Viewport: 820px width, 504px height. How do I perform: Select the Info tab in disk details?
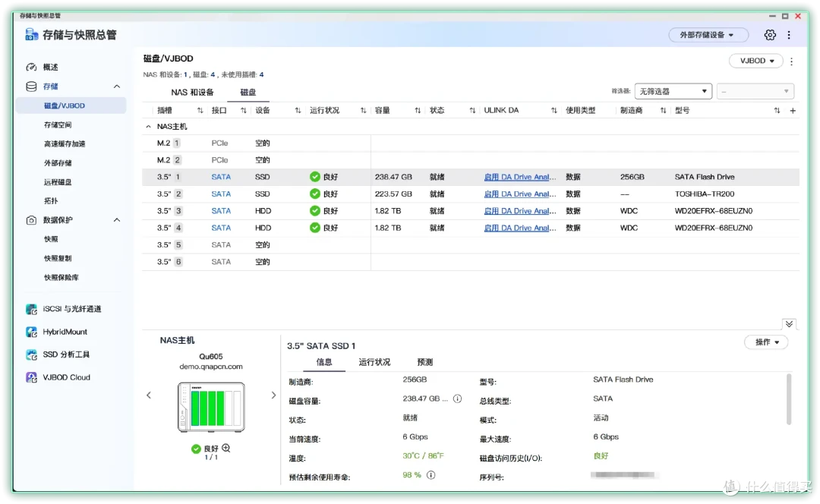pyautogui.click(x=323, y=362)
